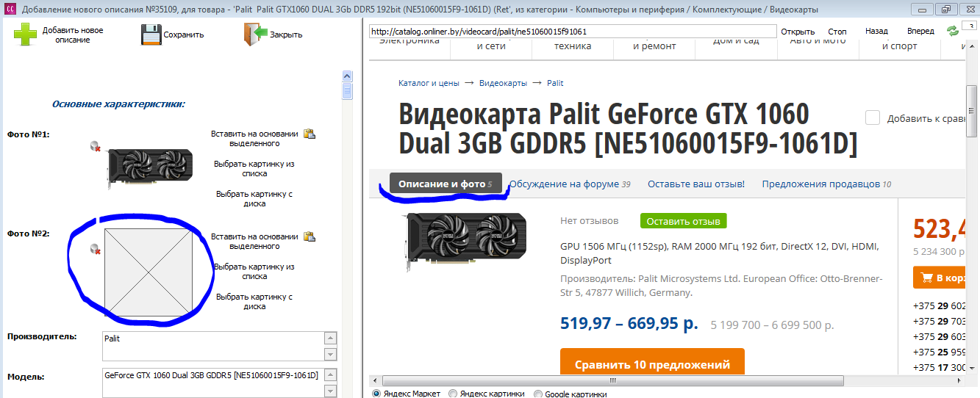Click the green Оставить отзыв button
The image size is (980, 398).
point(684,220)
